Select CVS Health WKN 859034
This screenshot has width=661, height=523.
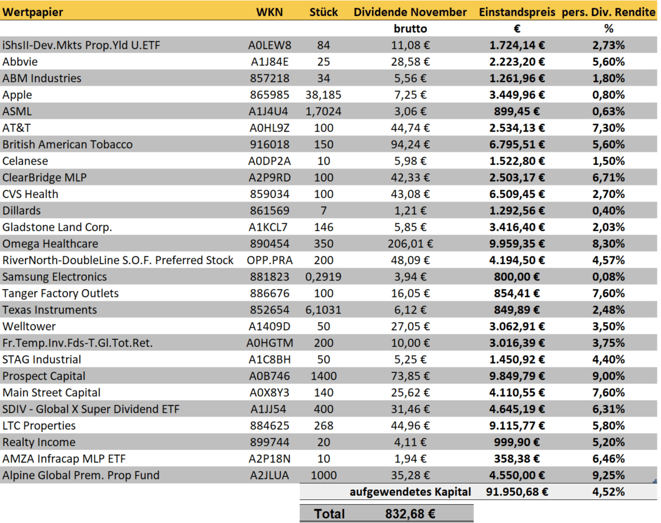click(269, 194)
